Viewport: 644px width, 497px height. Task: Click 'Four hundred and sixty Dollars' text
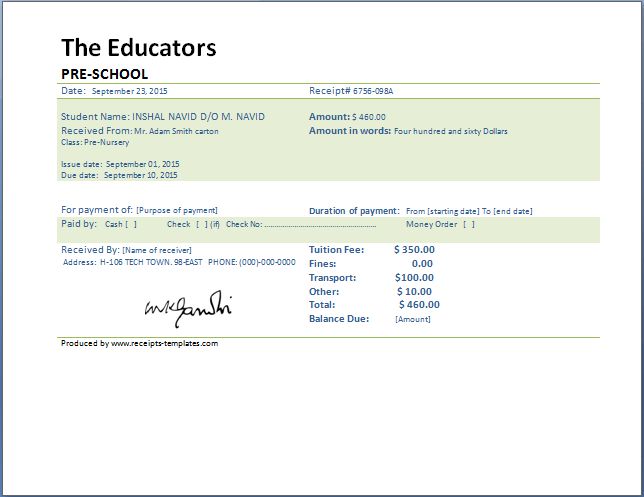click(x=451, y=131)
